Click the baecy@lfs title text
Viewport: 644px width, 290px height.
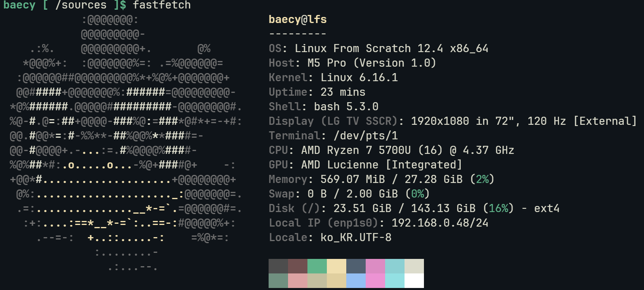(297, 19)
